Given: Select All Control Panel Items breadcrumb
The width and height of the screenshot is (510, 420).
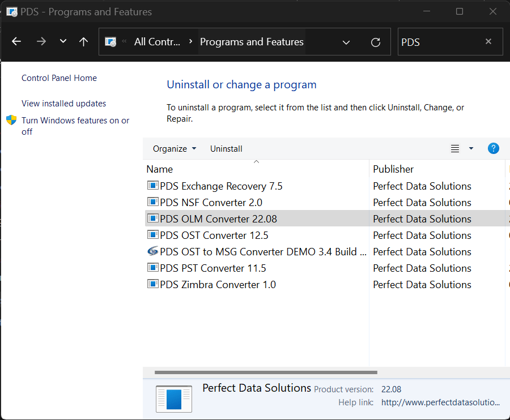Looking at the screenshot, I should 157,42.
